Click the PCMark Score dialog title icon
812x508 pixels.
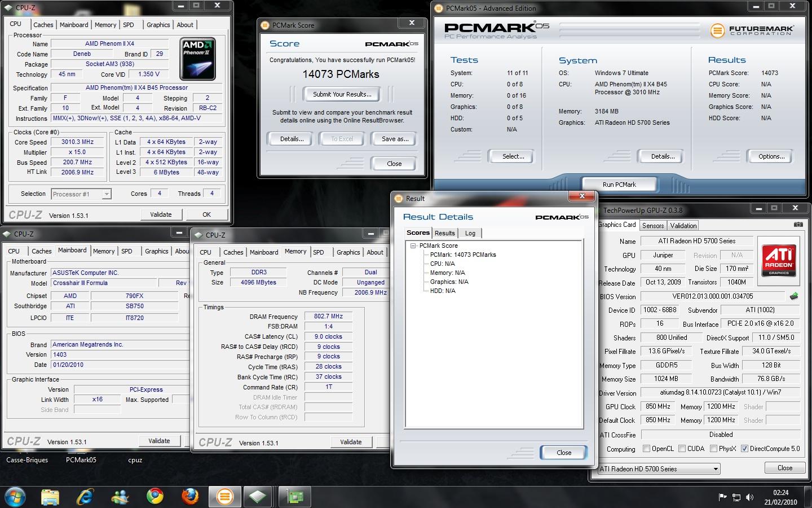(266, 25)
